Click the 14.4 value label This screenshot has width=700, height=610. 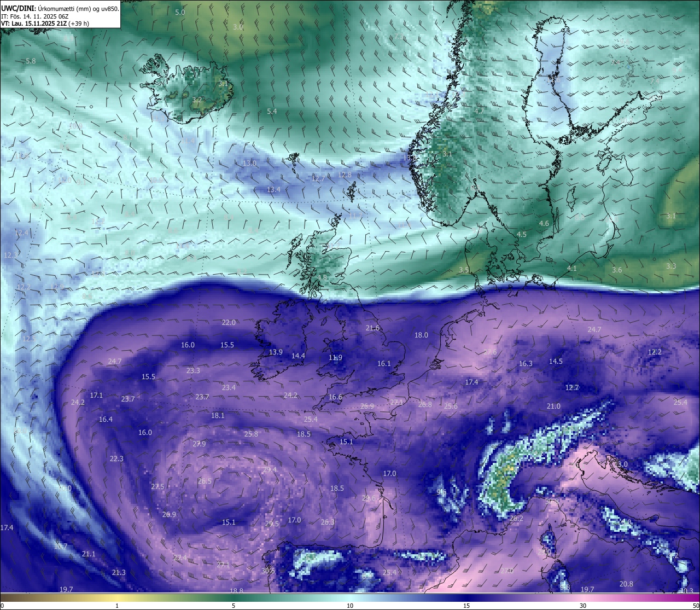[298, 356]
